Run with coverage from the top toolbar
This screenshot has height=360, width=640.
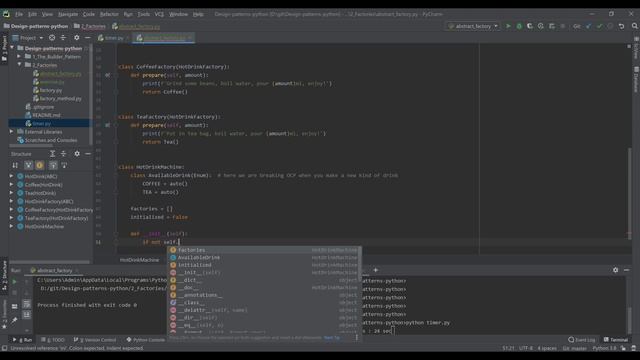pos(530,26)
